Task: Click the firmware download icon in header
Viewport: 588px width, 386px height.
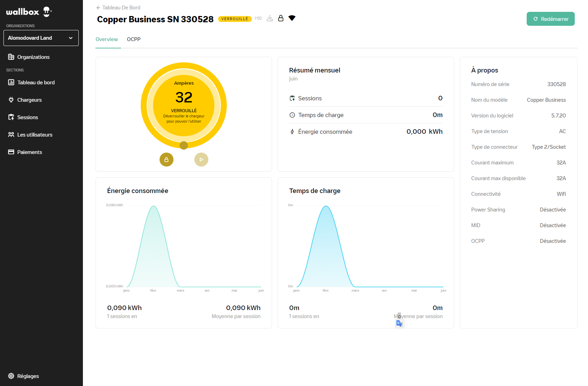Action: click(270, 18)
